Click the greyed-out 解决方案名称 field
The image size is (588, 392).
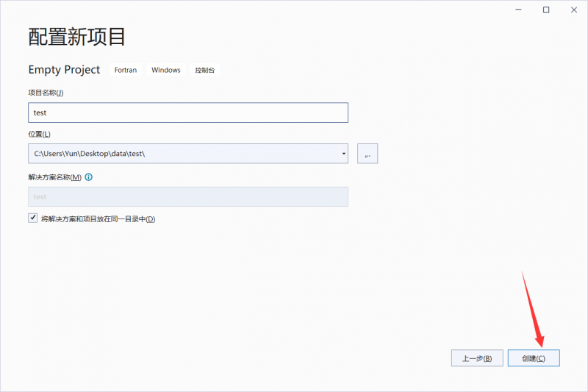tap(187, 196)
